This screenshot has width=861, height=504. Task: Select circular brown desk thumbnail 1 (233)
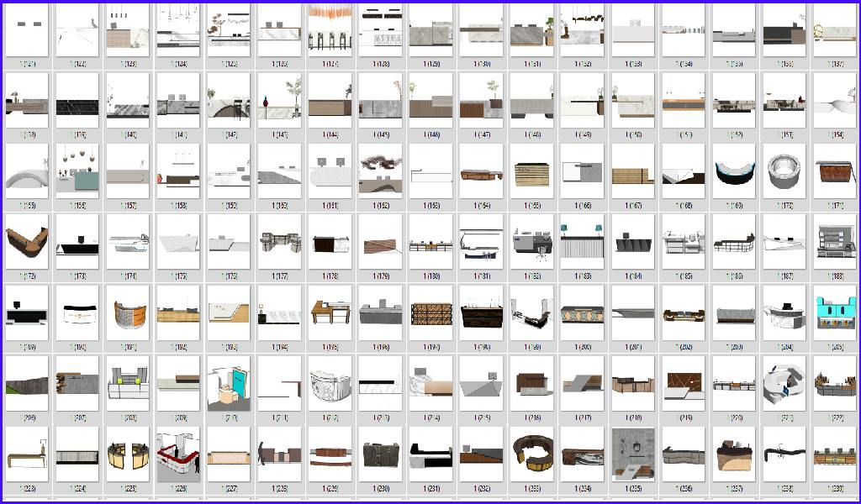[x=532, y=454]
